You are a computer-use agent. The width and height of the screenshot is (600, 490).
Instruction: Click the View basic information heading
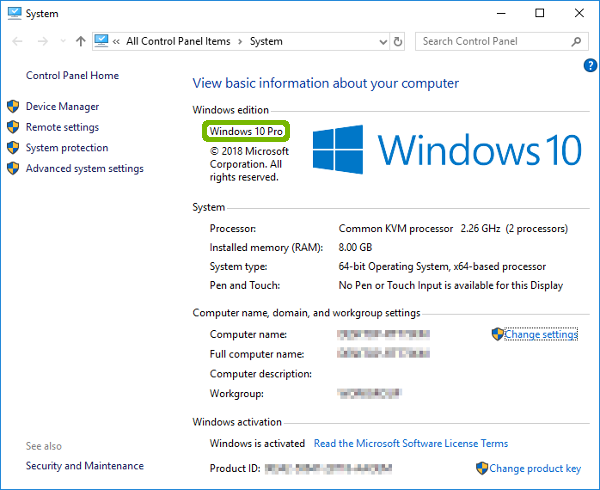click(326, 83)
